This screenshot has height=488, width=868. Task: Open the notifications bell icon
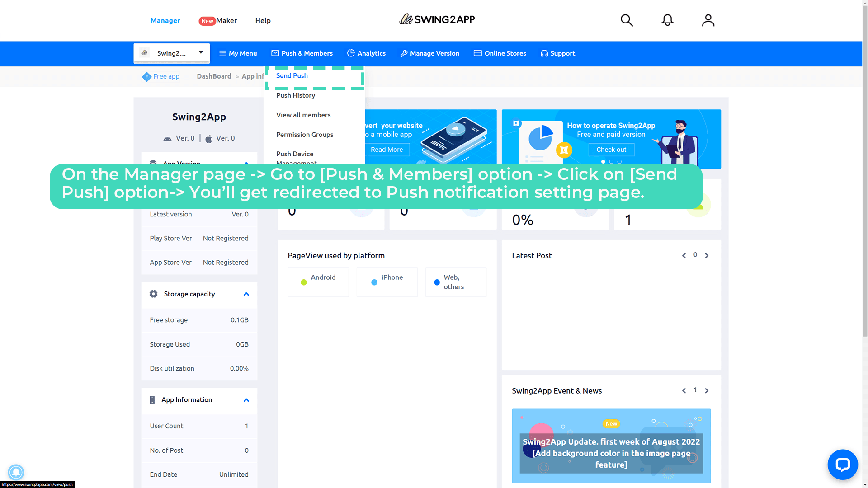tap(667, 20)
